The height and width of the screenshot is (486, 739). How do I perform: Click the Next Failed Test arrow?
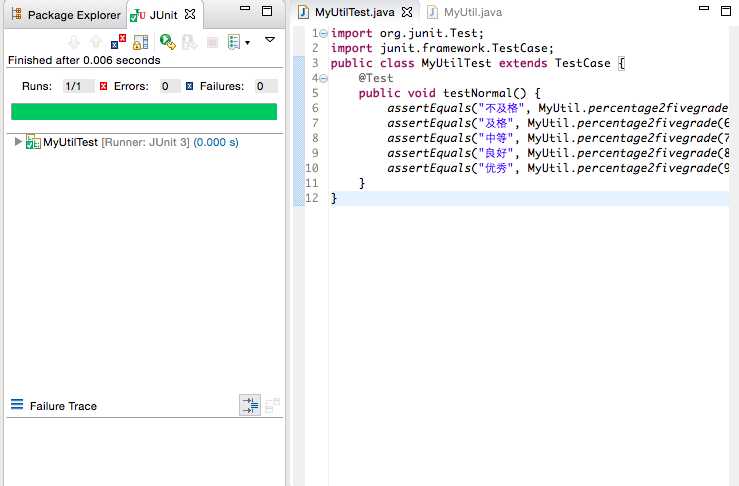pyautogui.click(x=74, y=42)
